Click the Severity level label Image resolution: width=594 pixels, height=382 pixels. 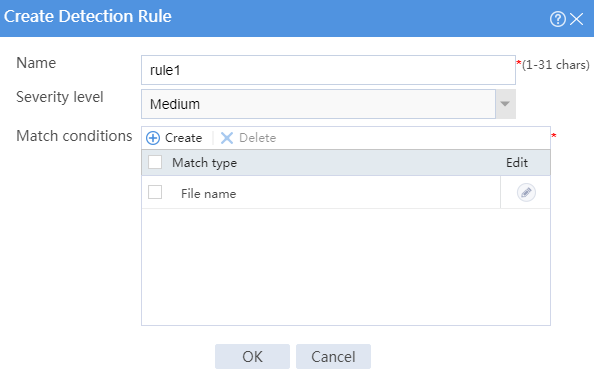point(59,97)
